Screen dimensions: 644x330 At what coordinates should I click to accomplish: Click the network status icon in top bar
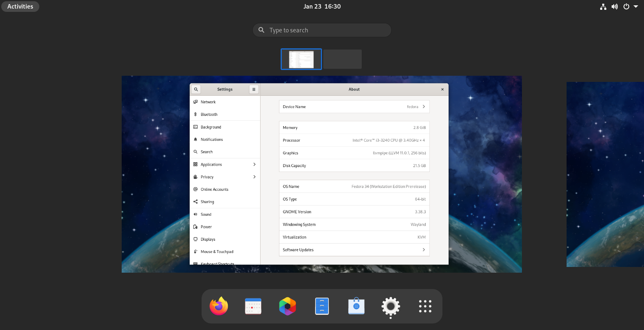pos(603,7)
